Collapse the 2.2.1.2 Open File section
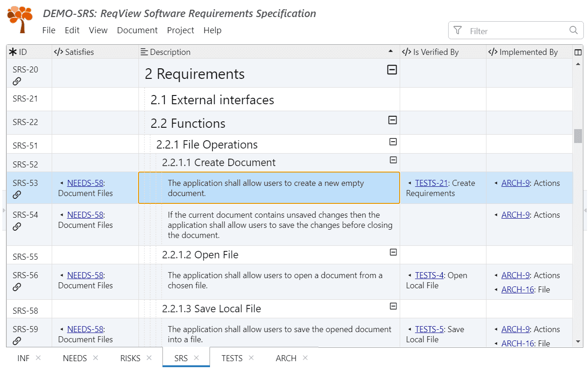The width and height of the screenshot is (588, 369). (393, 252)
